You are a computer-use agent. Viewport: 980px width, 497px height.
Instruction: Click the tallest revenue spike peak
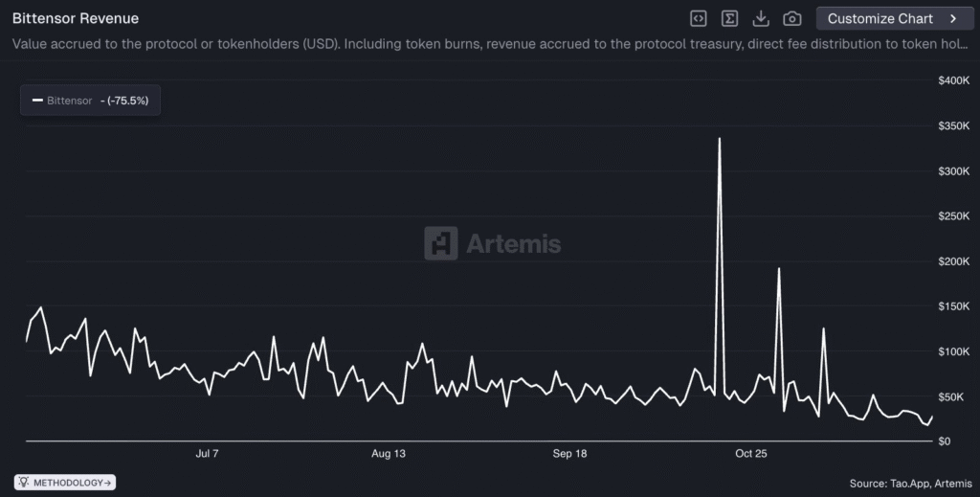[719, 139]
